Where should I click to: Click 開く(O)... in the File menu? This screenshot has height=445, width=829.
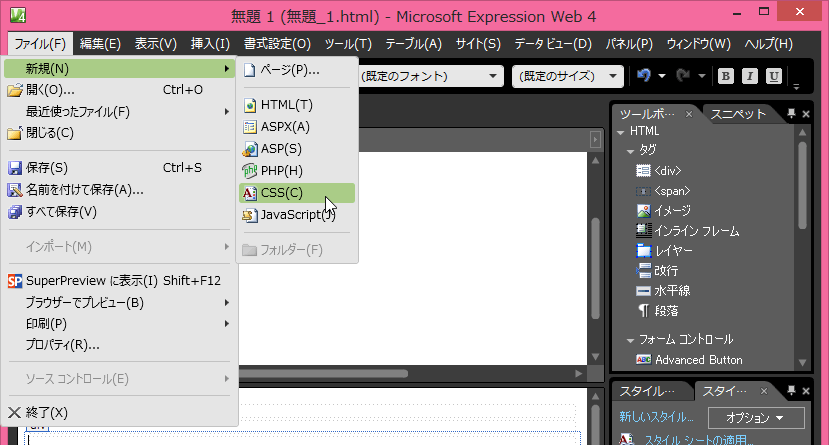(119, 90)
